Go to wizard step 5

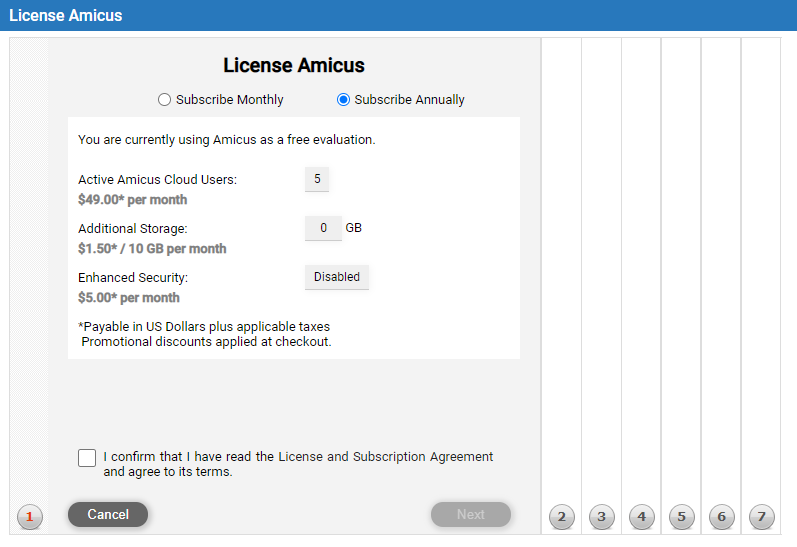pyautogui.click(x=682, y=517)
